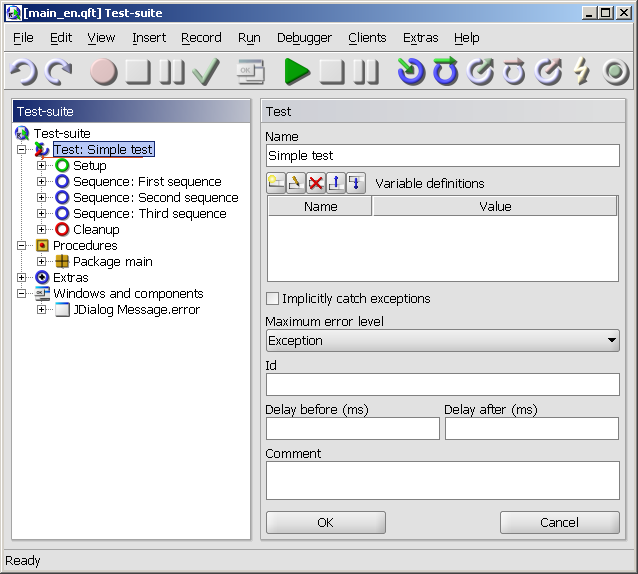
Task: Click the green Start run play button
Action: pos(297,72)
